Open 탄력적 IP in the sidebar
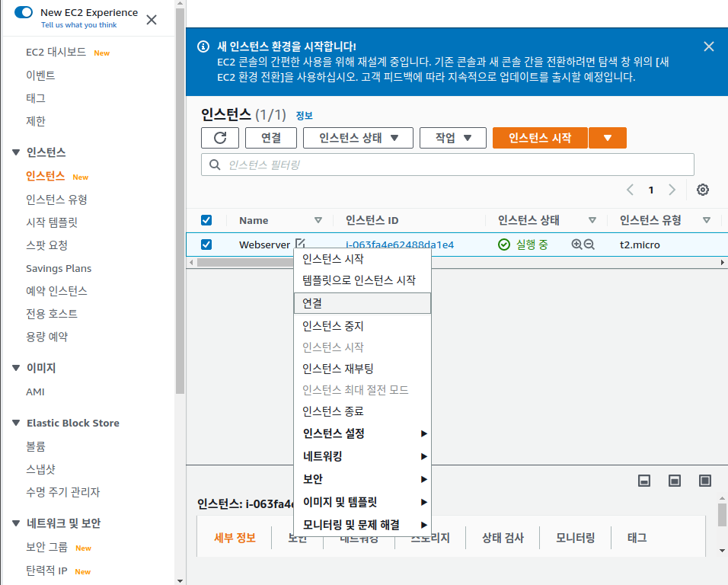Screen dimensions: 728x585 click(x=46, y=571)
